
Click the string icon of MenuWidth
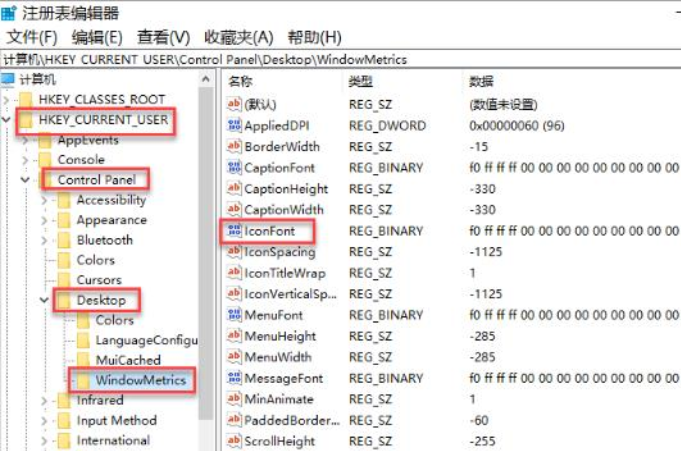(x=234, y=357)
